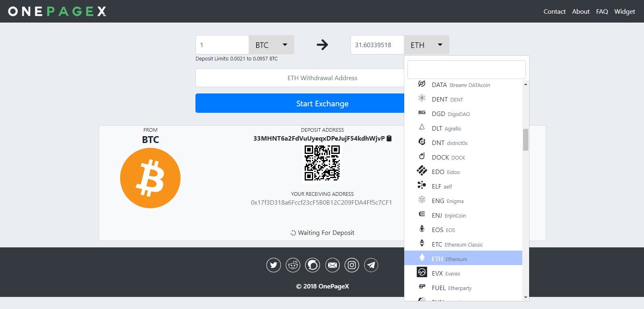Image resolution: width=644 pixels, height=309 pixels.
Task: Click the deposit address QR code
Action: pos(322,163)
